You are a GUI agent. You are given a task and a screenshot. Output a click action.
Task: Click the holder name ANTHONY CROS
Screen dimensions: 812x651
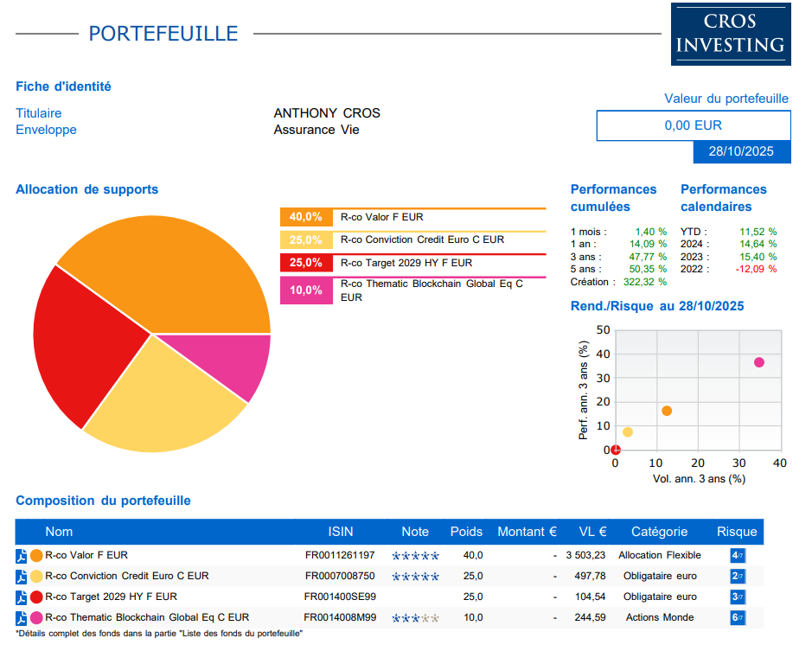pos(327,113)
